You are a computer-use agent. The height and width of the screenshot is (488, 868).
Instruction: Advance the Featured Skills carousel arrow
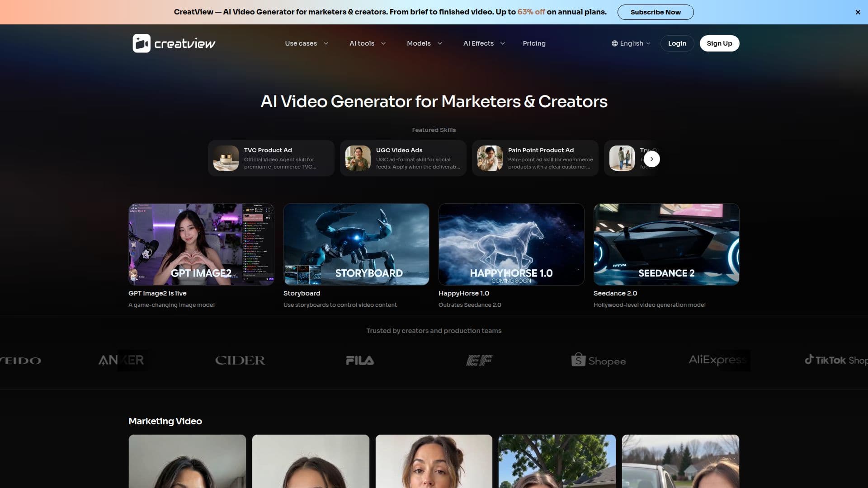click(x=651, y=159)
